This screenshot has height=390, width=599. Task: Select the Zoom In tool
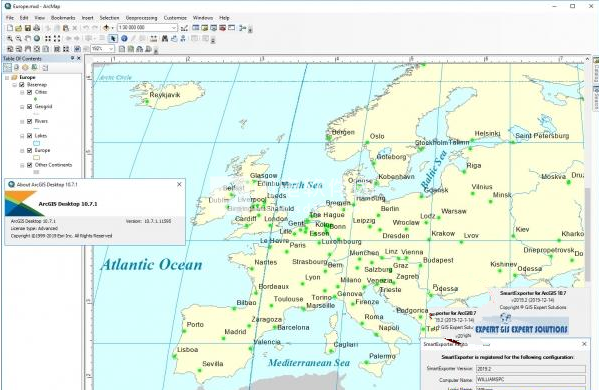pyautogui.click(x=10, y=39)
